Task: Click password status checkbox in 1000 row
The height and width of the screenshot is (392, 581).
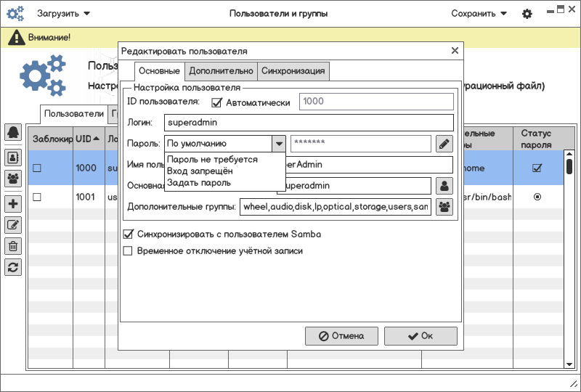Action: (x=537, y=168)
